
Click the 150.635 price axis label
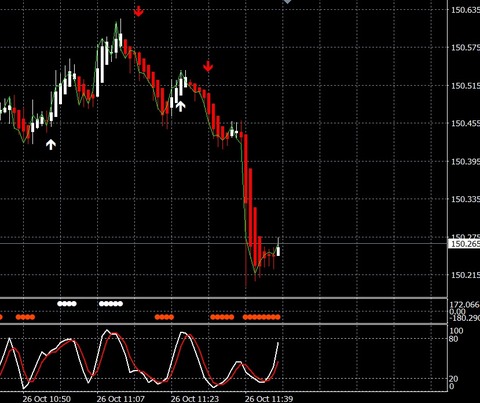coord(465,10)
